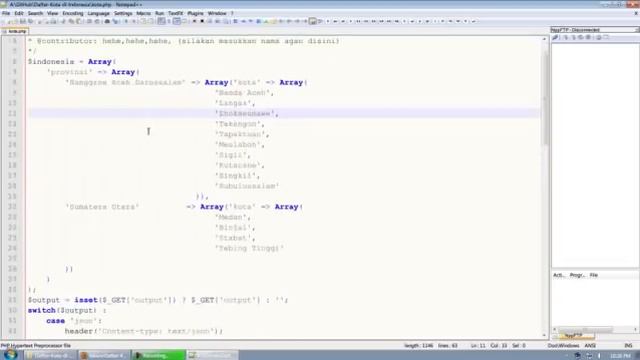
Task: Click the Undo toolbar icon
Action: pyautogui.click(x=89, y=21)
